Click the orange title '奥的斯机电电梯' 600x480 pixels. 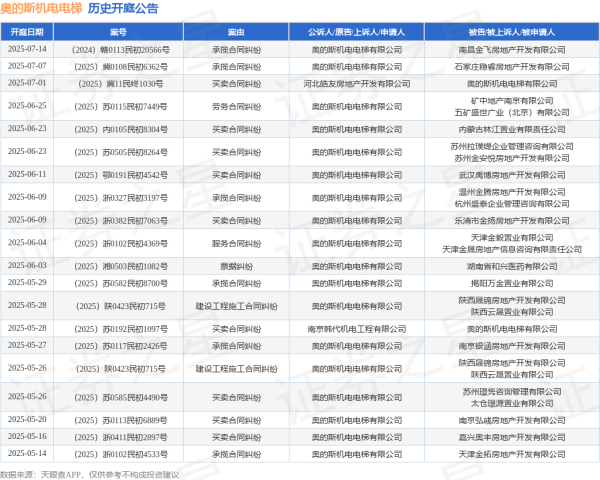coord(41,8)
